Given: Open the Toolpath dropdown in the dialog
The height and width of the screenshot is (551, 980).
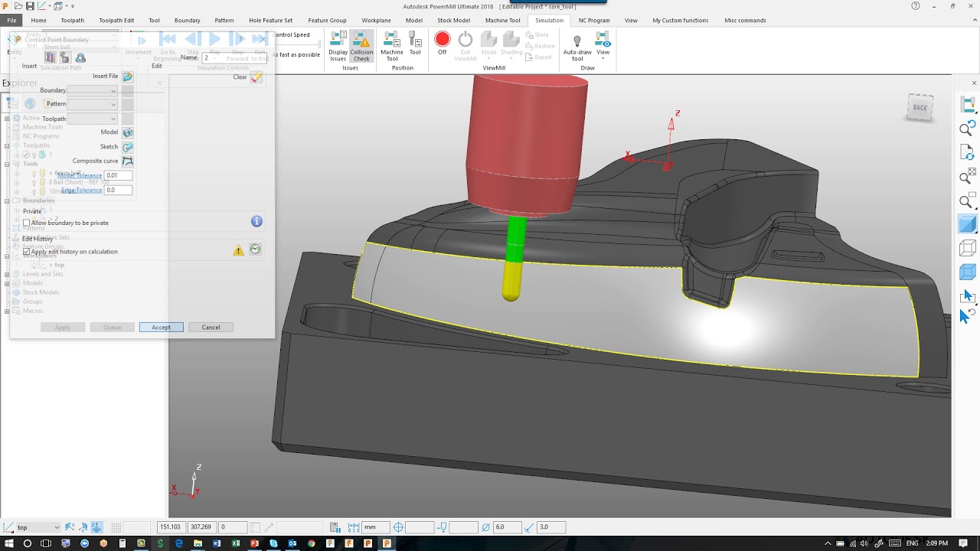Looking at the screenshot, I should (92, 119).
